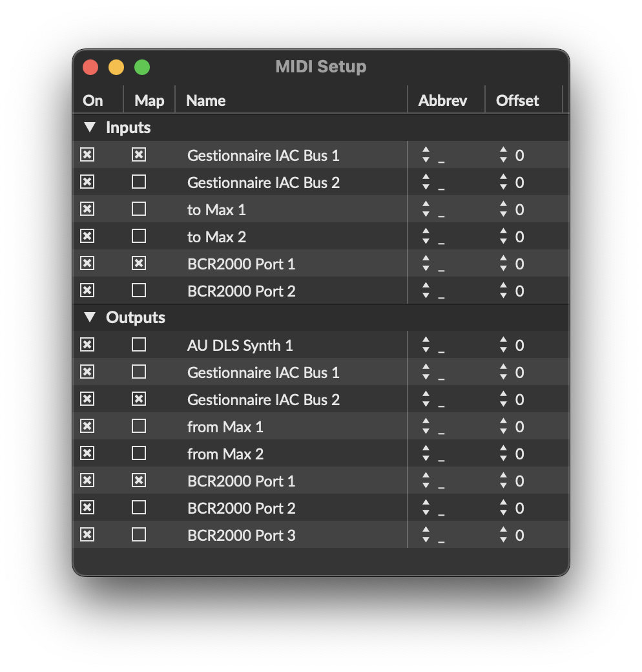Change abbreviation for from Max 1

(x=426, y=426)
